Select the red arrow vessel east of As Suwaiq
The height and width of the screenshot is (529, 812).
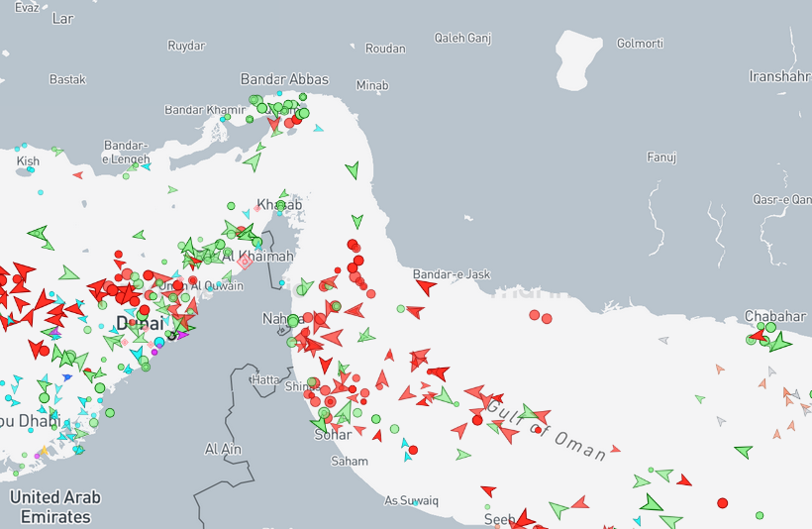[x=487, y=490]
